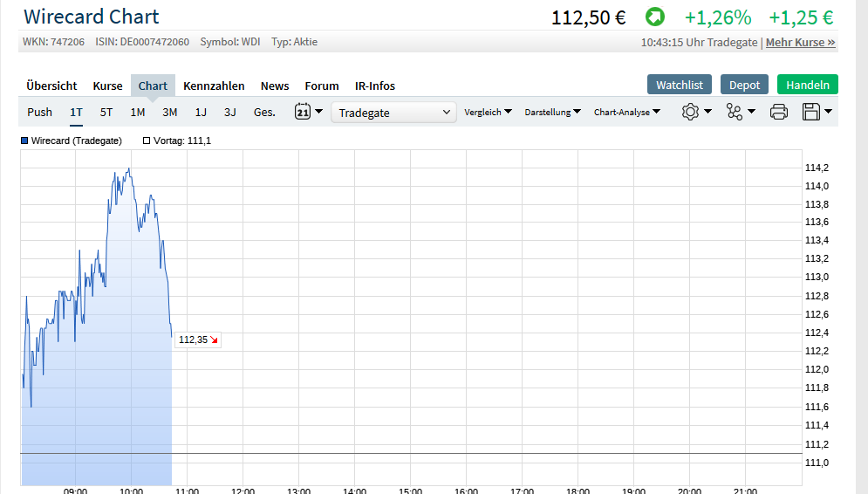The height and width of the screenshot is (494, 868).
Task: Select the 5T time range
Action: tap(106, 112)
